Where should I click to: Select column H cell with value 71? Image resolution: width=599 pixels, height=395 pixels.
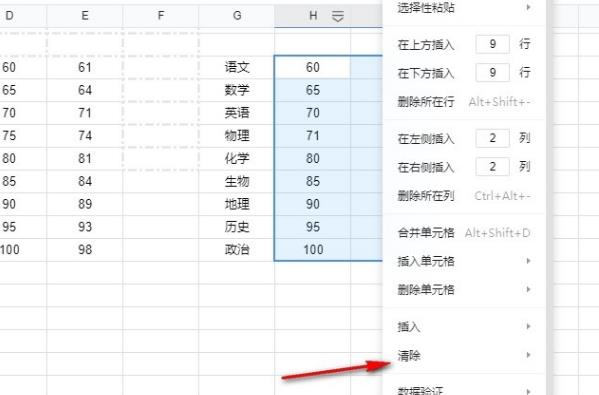click(313, 136)
